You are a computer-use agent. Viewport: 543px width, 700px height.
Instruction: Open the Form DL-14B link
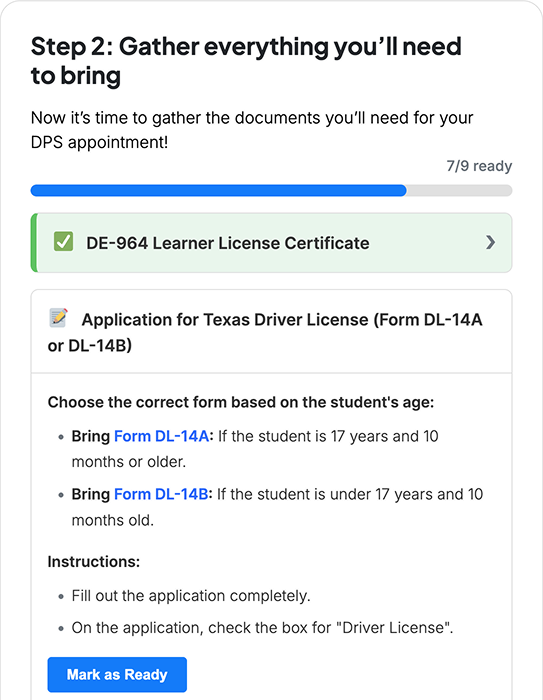click(161, 494)
